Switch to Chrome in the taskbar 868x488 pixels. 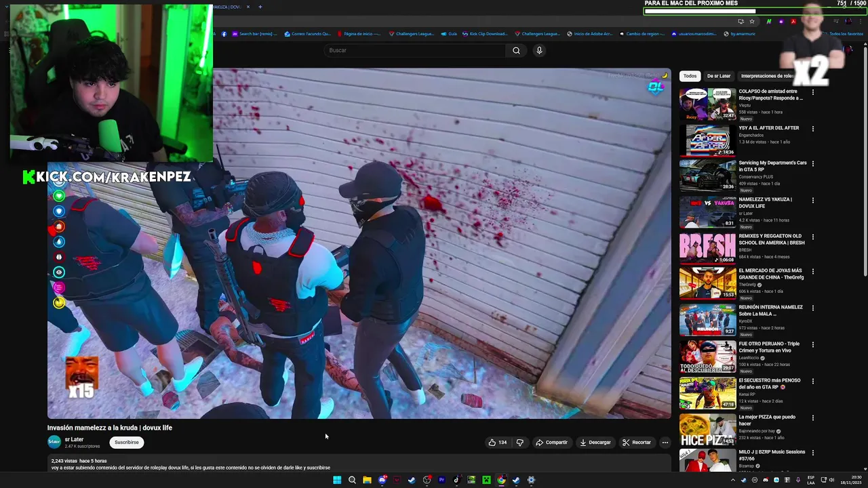[501, 480]
